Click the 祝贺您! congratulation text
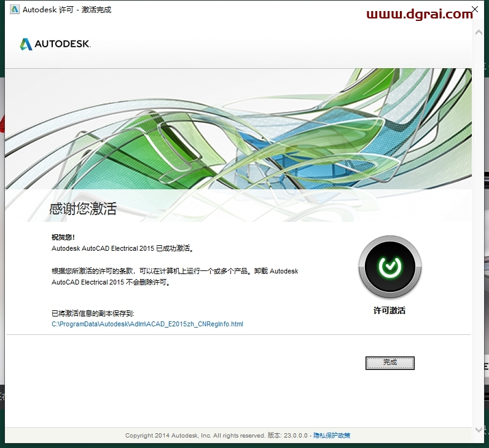This screenshot has height=448, width=489. 63,237
